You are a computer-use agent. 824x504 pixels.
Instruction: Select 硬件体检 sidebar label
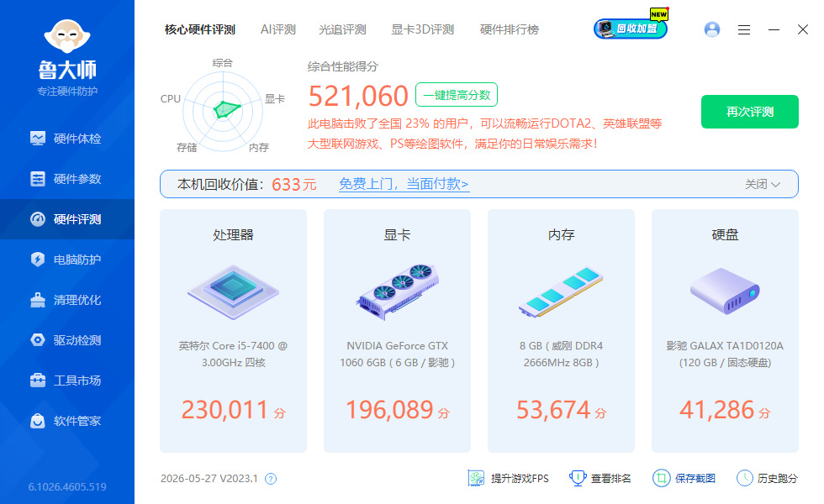click(x=77, y=139)
